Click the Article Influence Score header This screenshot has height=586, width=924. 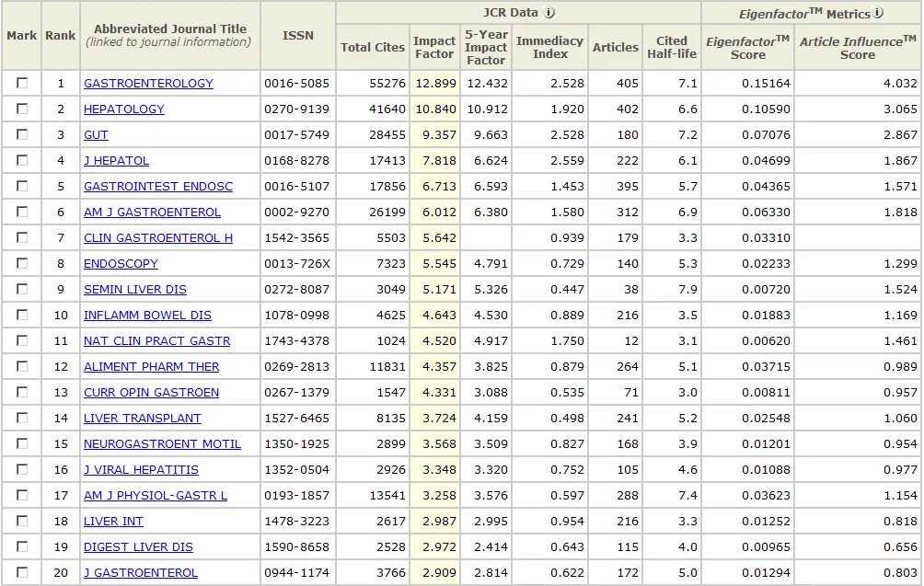point(858,47)
